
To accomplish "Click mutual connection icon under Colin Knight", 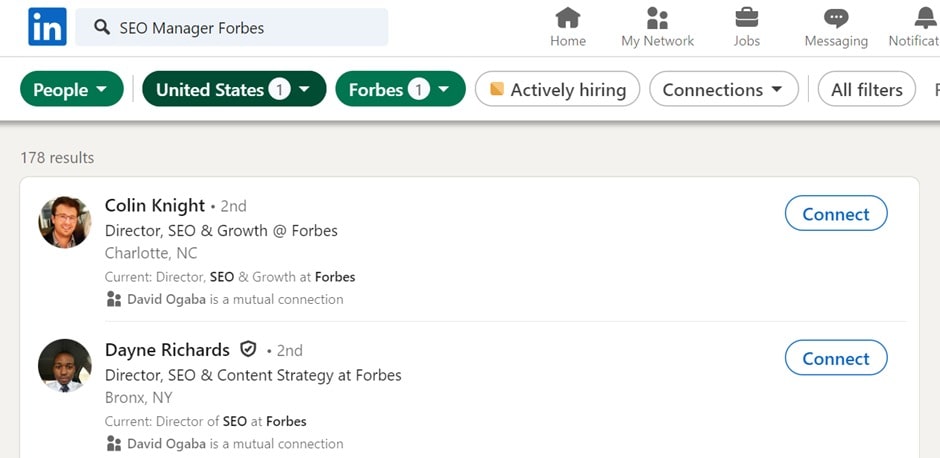I will [113, 299].
